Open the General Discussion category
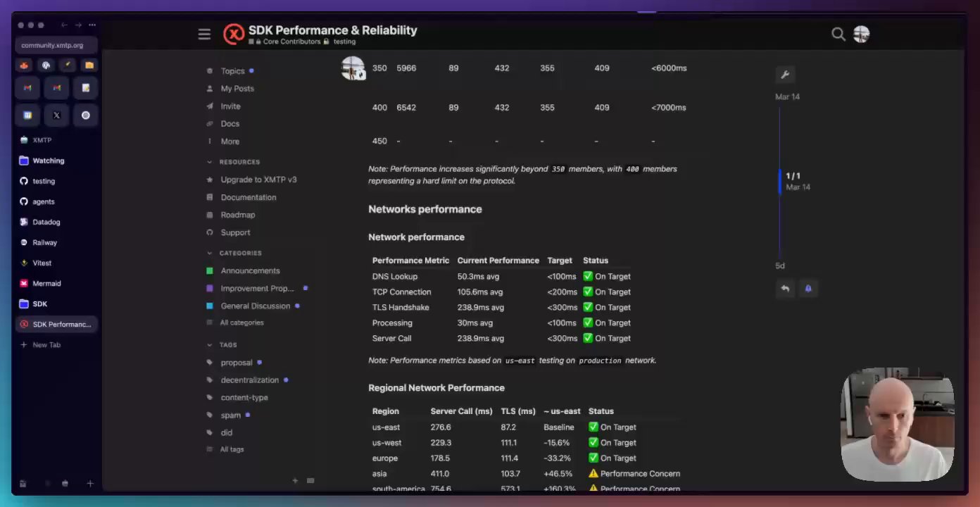Viewport: 980px width, 507px height. 255,306
